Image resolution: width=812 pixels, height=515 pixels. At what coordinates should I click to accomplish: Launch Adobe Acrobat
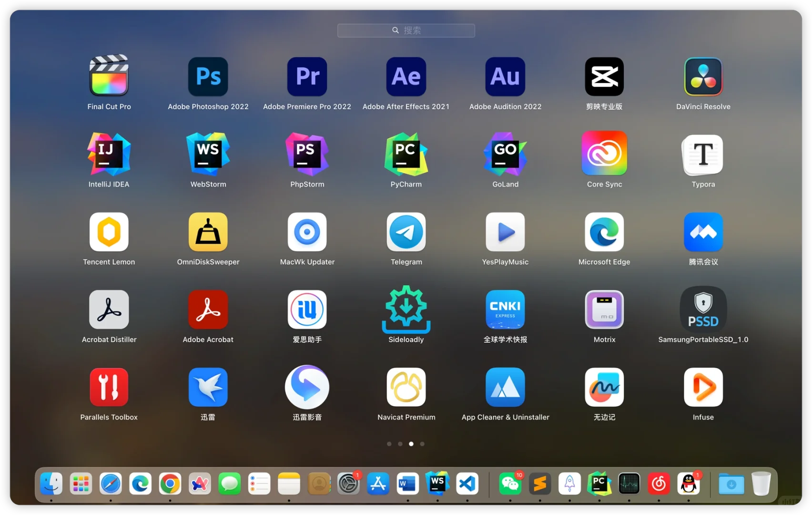(x=208, y=309)
